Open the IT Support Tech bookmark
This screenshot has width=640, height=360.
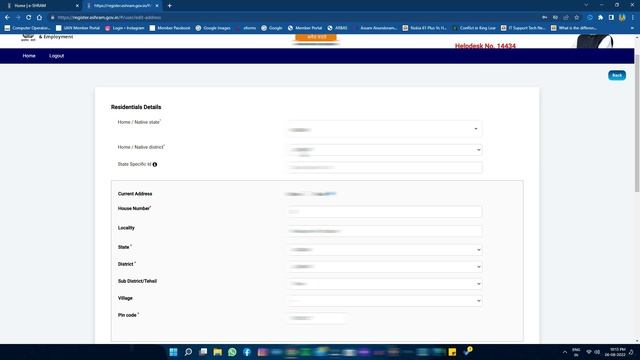523,28
